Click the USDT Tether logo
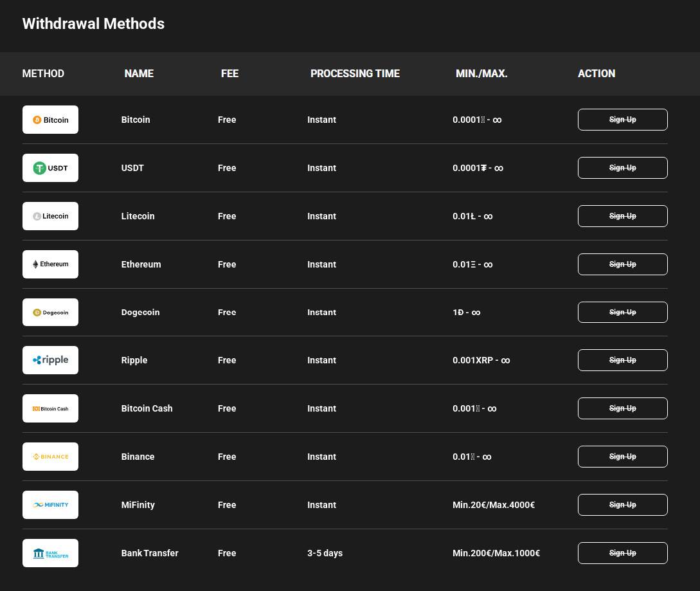 [50, 168]
